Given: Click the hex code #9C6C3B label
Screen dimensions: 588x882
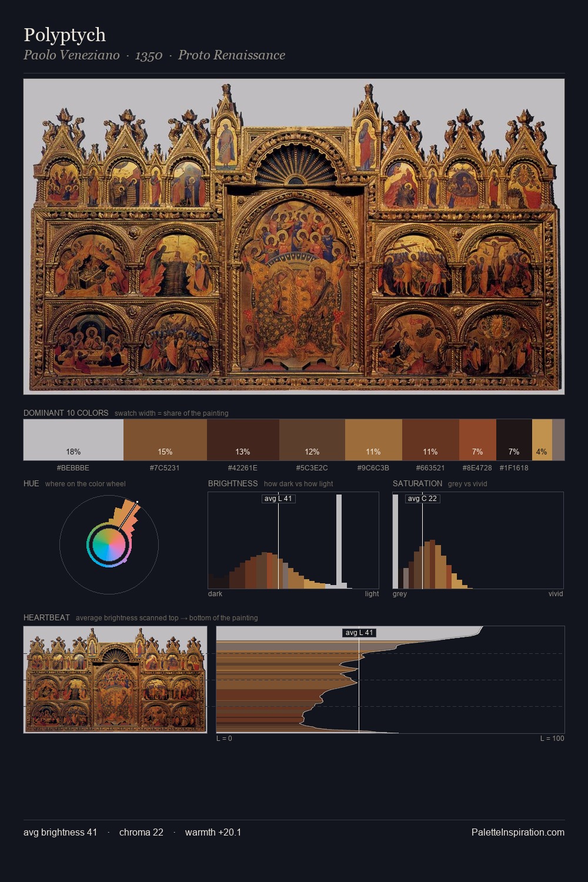Looking at the screenshot, I should coord(373,468).
